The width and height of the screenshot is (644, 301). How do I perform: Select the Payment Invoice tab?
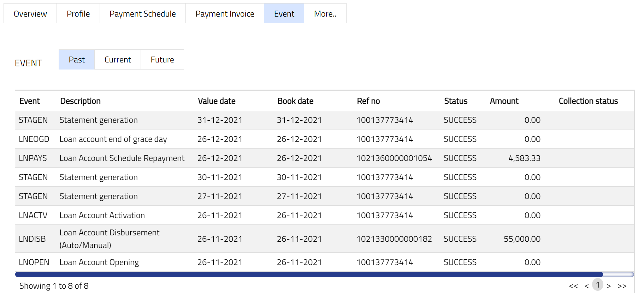[x=225, y=14]
